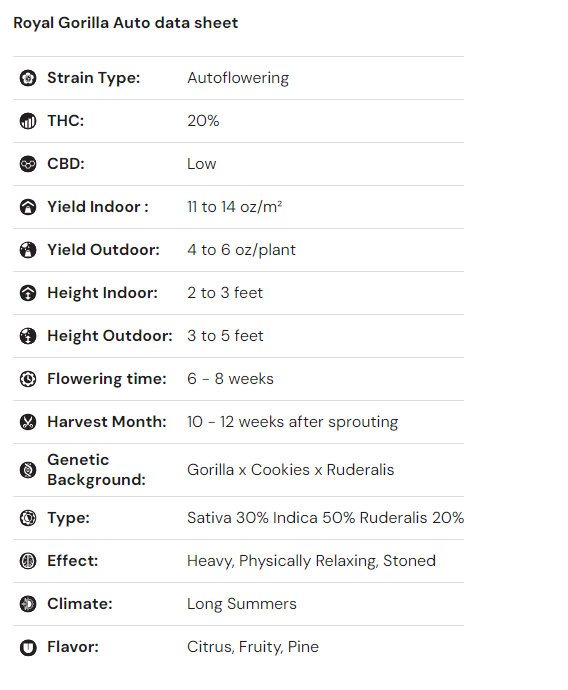
Task: Click the Genetic Background DNA icon
Action: [28, 470]
